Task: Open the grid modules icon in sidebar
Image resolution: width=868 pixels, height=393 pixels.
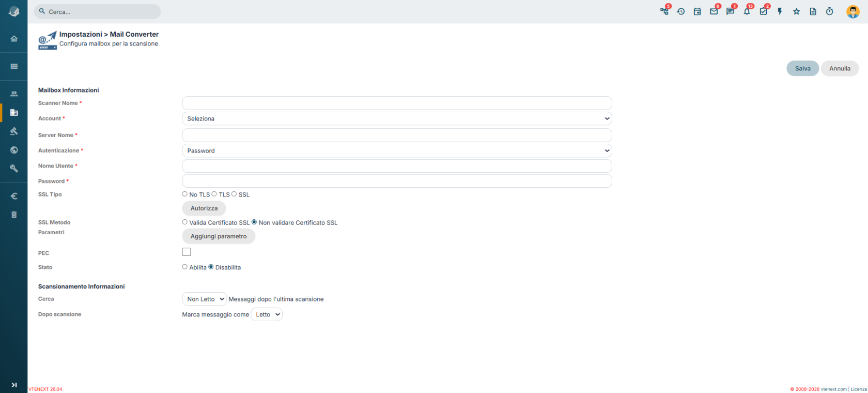Action: [14, 66]
